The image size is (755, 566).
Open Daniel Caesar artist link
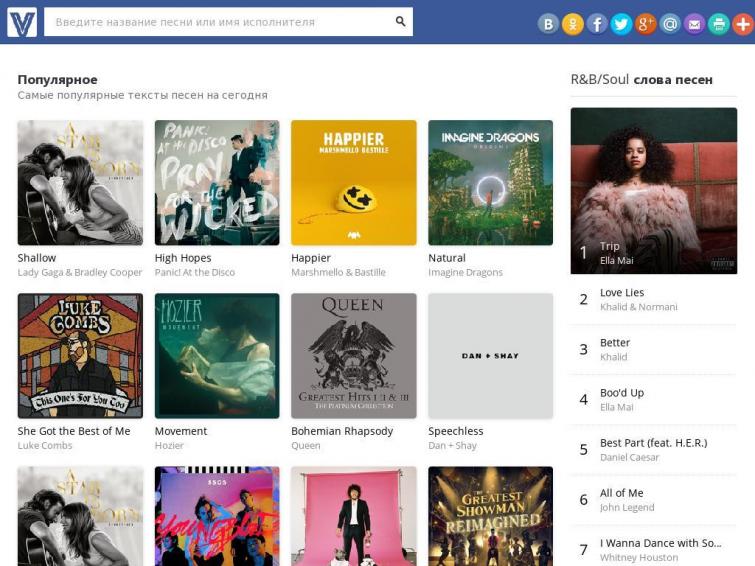[x=629, y=457]
